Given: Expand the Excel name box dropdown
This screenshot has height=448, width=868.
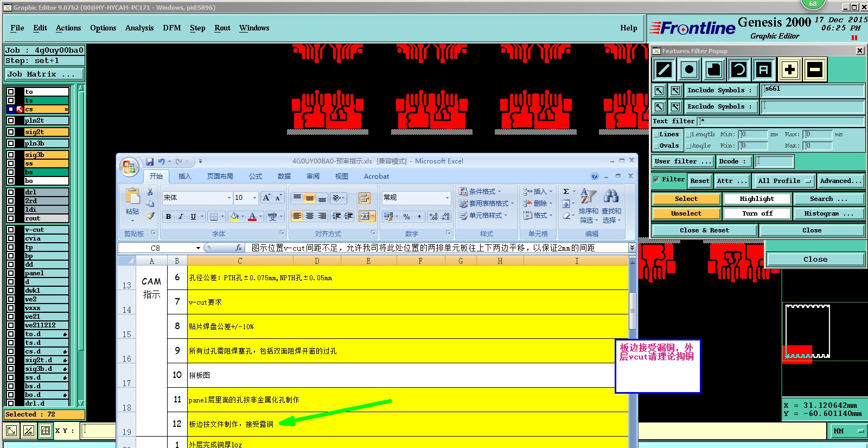Looking at the screenshot, I should pyautogui.click(x=198, y=248).
